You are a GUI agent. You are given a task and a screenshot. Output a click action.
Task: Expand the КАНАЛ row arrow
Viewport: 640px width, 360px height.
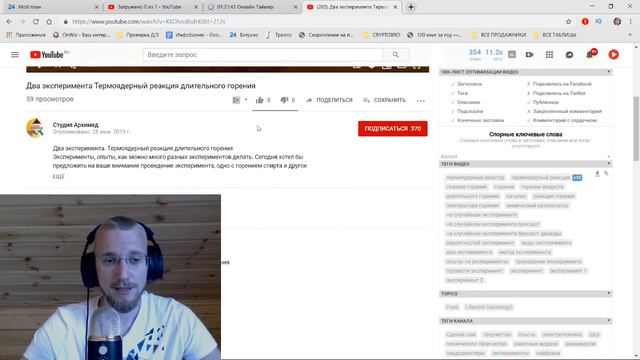point(609,157)
